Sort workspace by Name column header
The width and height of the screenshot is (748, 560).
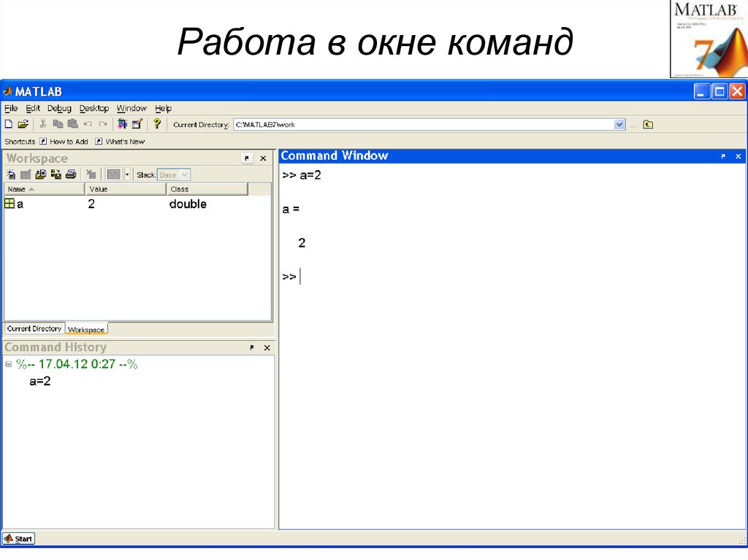click(x=45, y=189)
